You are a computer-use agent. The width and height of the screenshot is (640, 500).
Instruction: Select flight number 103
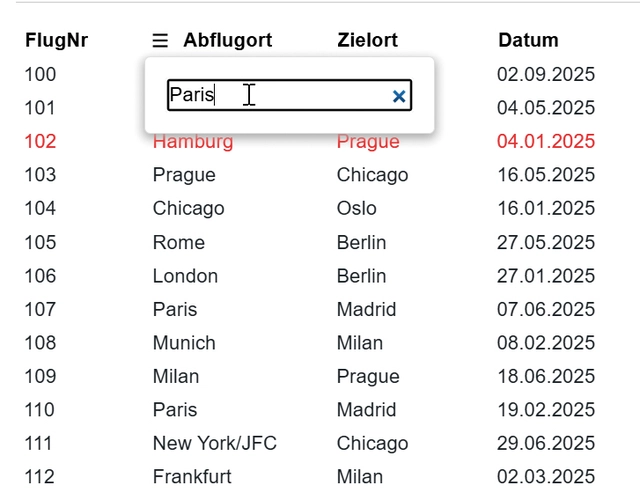pyautogui.click(x=41, y=175)
